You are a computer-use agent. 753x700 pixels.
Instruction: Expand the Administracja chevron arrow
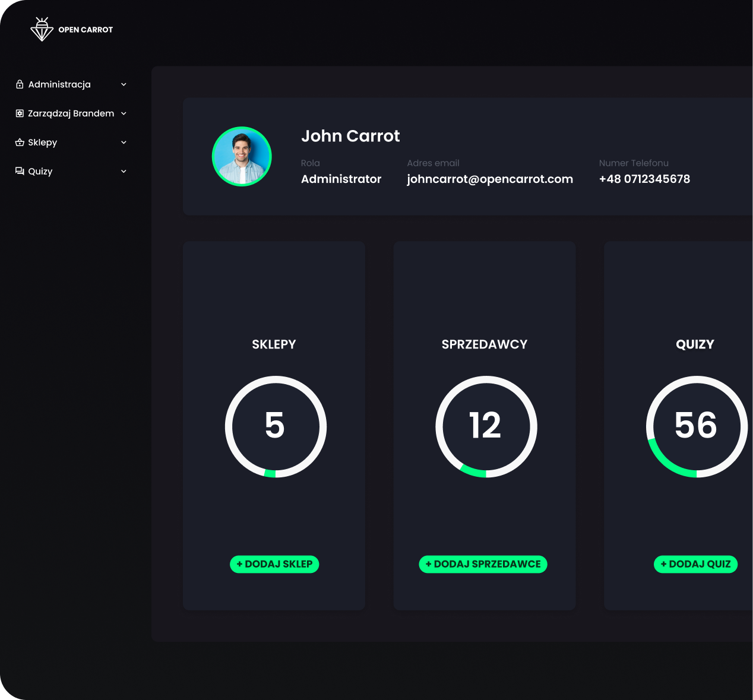(124, 84)
